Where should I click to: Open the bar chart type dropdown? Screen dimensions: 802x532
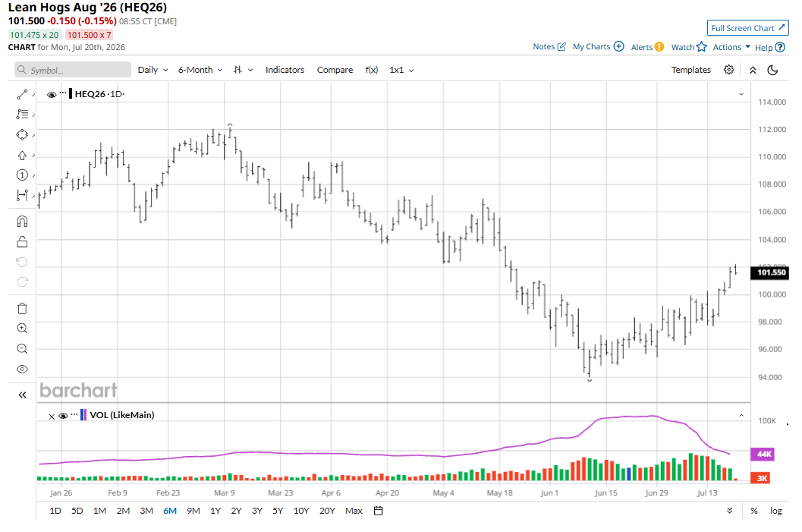click(x=243, y=70)
